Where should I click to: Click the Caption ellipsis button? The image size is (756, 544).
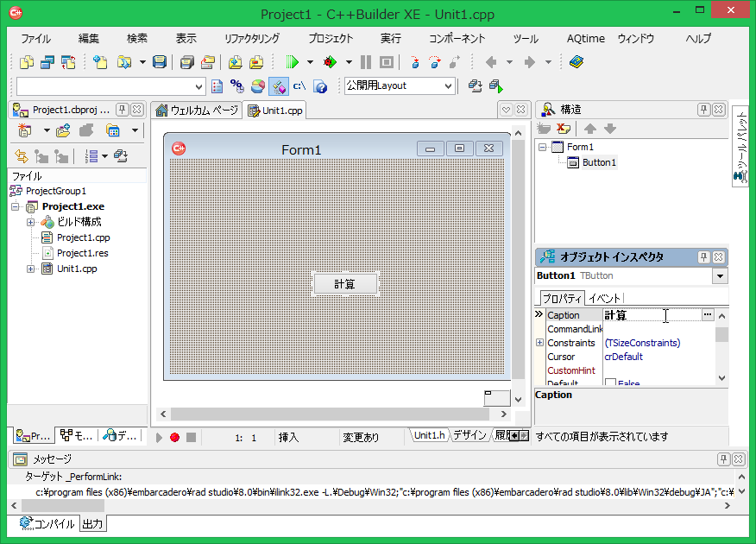708,315
